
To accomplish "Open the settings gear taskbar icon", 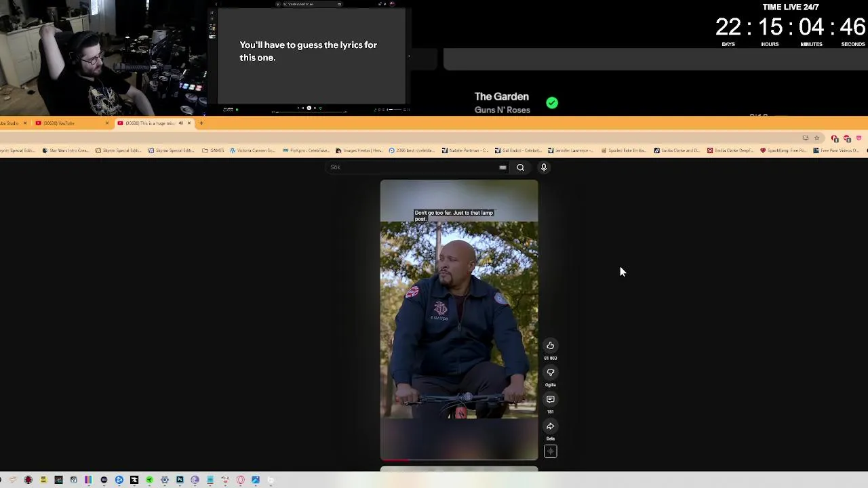I will (165, 480).
